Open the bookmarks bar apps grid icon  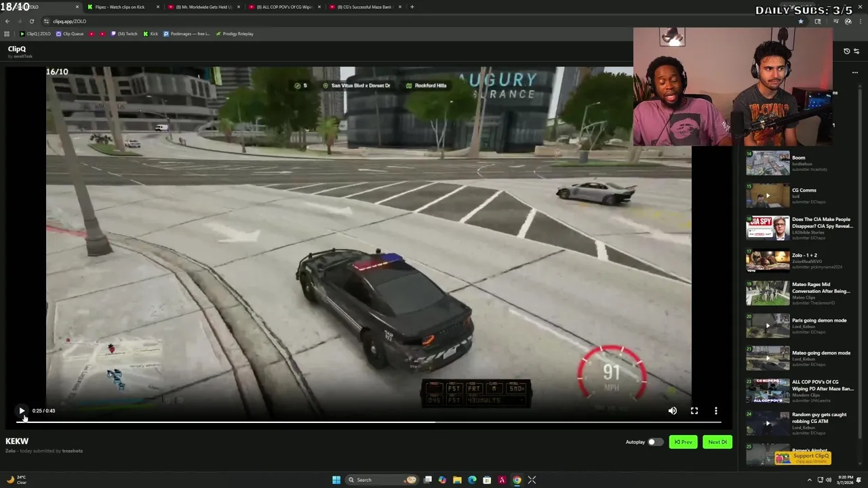7,34
